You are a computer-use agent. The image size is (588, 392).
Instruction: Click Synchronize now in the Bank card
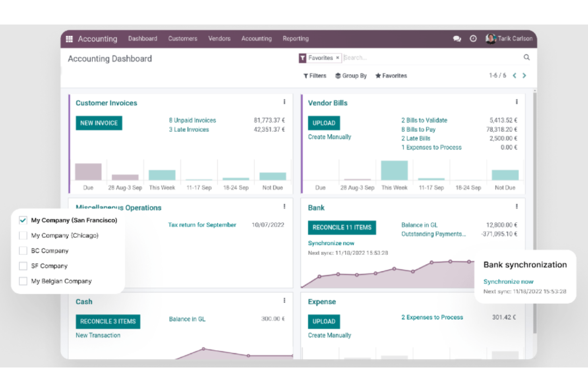[331, 243]
